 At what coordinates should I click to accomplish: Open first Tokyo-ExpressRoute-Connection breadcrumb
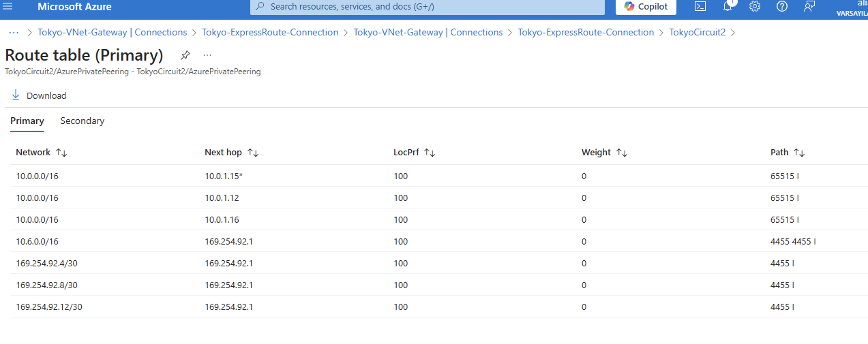tap(270, 32)
